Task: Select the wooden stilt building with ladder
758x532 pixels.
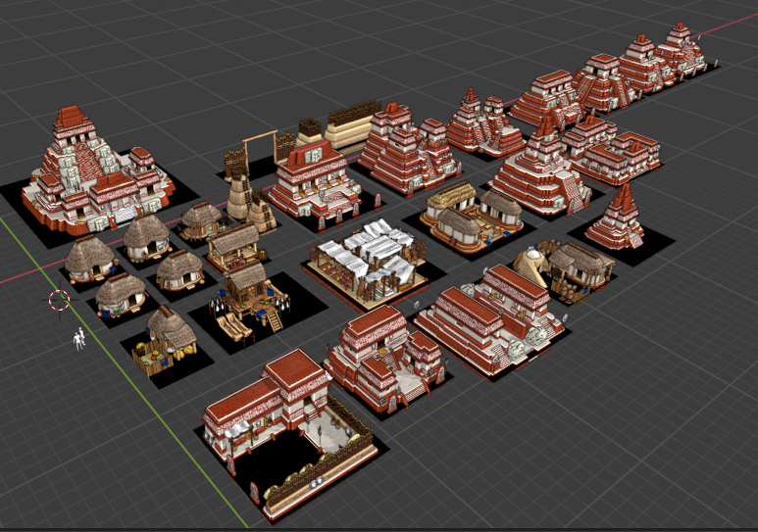Action: click(247, 299)
